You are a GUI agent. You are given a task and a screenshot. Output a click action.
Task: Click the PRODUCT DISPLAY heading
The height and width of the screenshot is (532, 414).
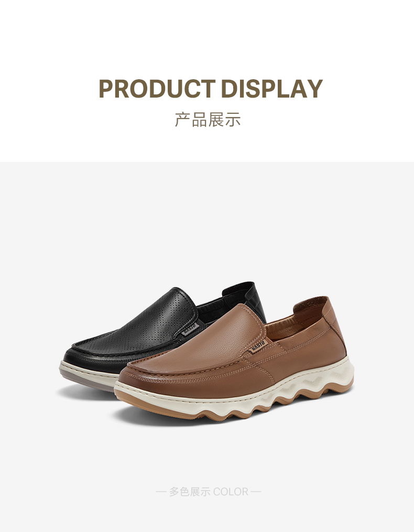coord(210,89)
